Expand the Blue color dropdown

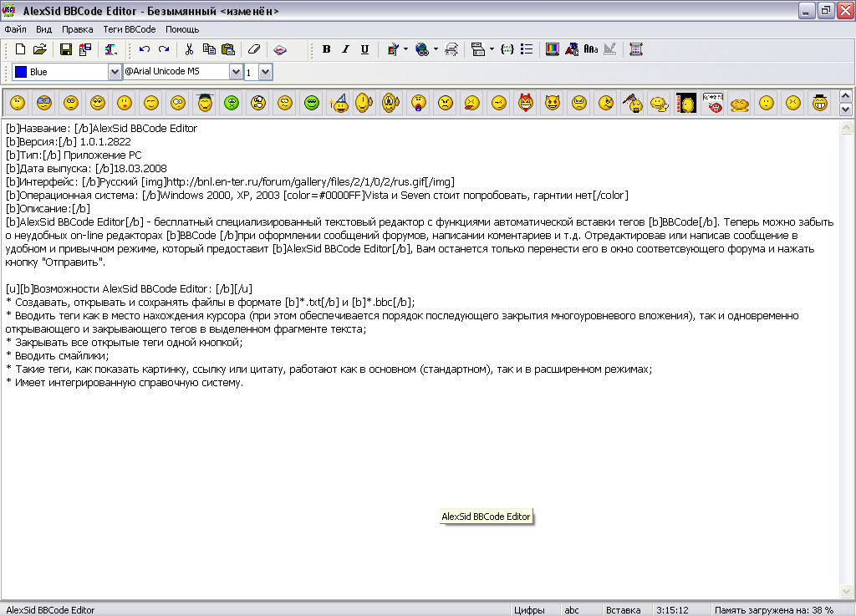tap(114, 72)
